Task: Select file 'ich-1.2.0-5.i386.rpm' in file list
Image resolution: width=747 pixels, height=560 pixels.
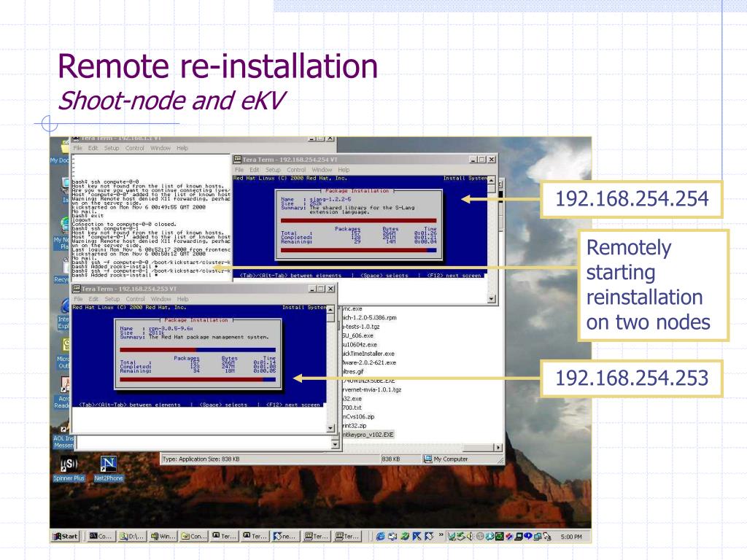Action: click(x=369, y=318)
